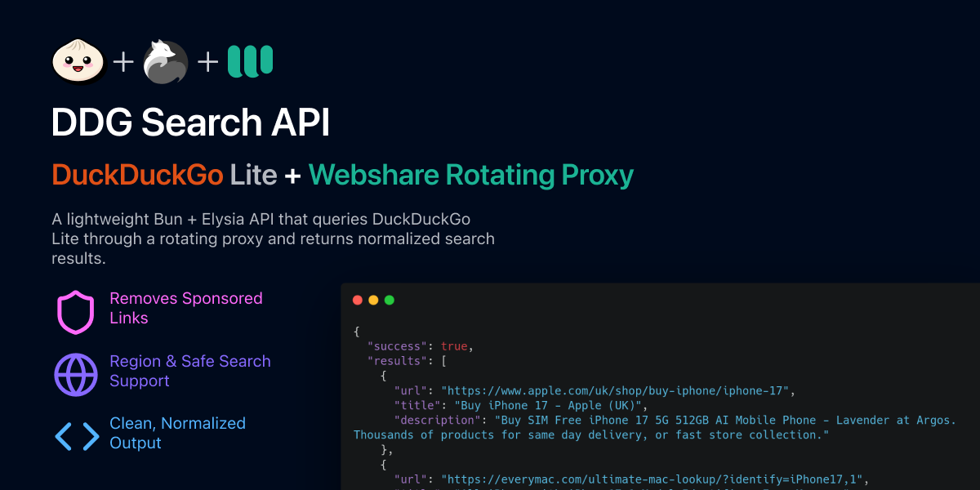Click the terminal window title bar
The width and height of the screenshot is (980, 490).
tap(653, 300)
